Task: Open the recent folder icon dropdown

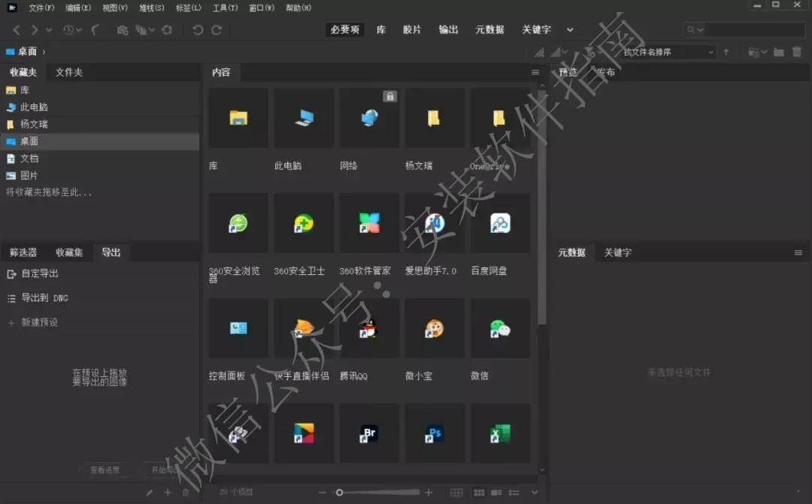Action: (x=757, y=52)
